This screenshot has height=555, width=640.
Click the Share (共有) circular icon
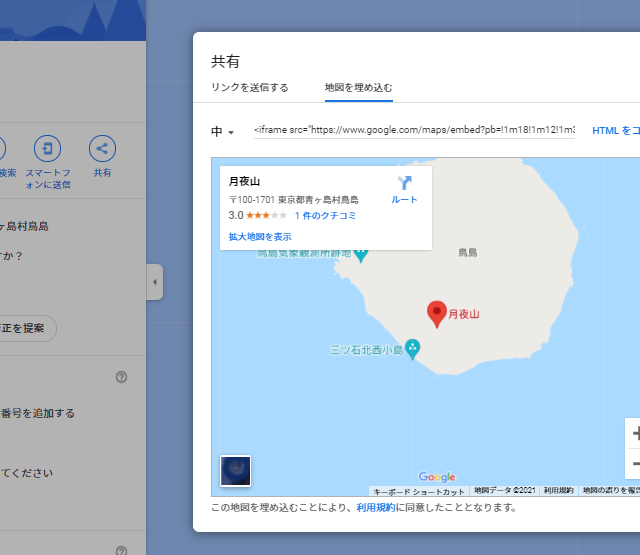102,148
